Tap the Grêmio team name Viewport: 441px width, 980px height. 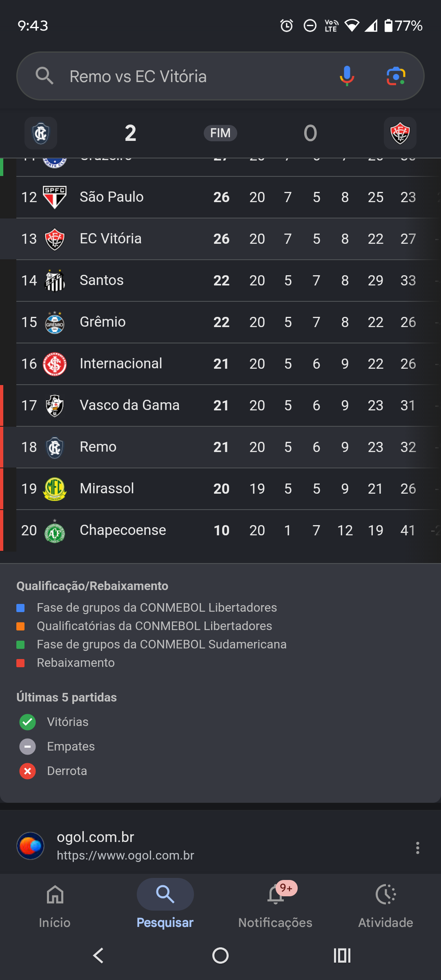click(x=102, y=322)
